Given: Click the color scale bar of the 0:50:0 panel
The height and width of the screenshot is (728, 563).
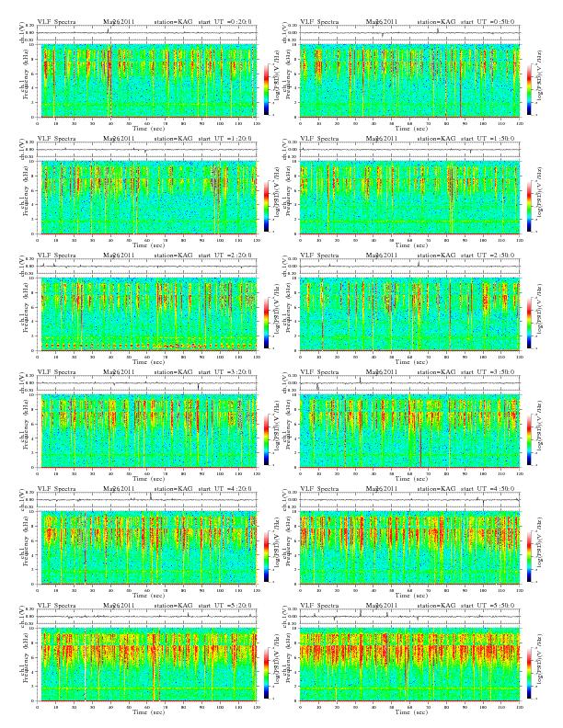Looking at the screenshot, I should tap(529, 89).
